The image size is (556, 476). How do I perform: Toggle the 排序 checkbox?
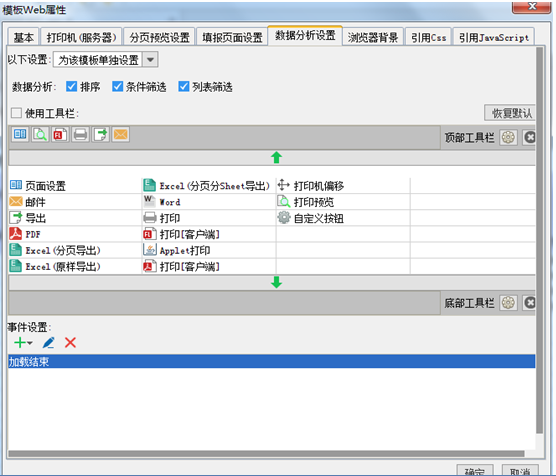tap(72, 86)
